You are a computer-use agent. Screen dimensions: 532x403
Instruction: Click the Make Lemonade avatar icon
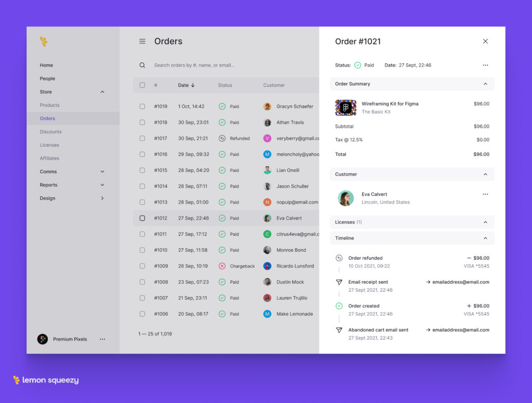click(268, 314)
